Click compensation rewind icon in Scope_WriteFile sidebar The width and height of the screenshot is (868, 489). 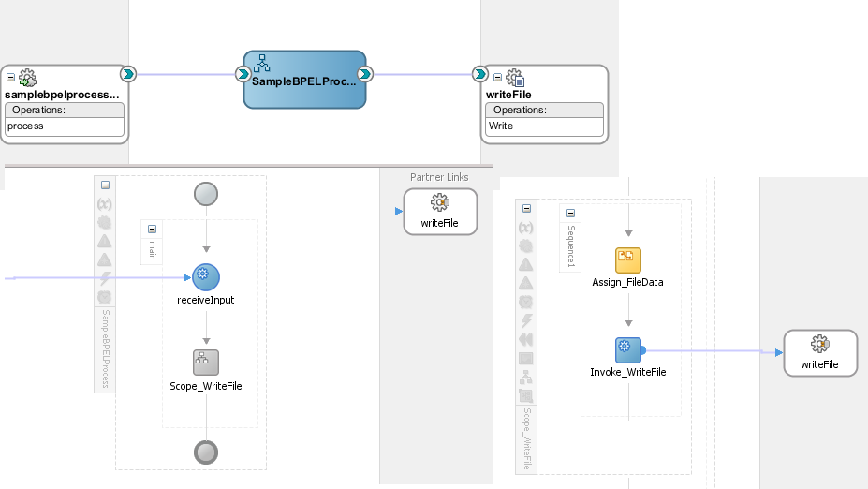[526, 339]
